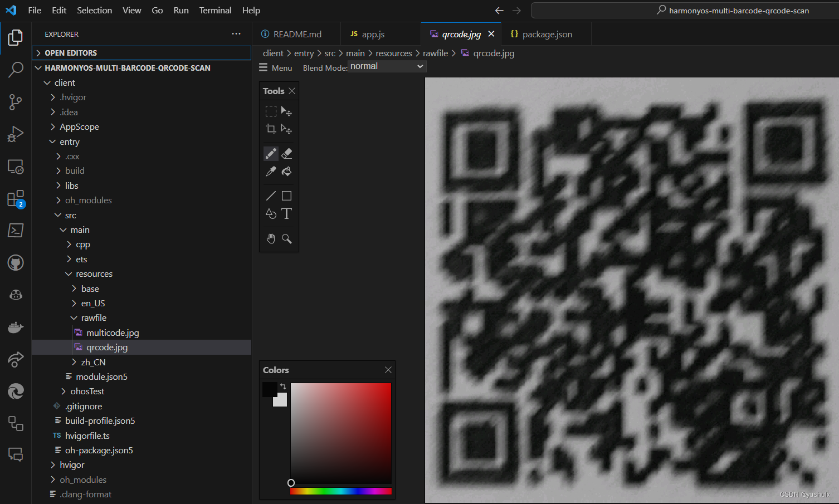Open the Run and Debug view
This screenshot has width=839, height=504.
16,134
